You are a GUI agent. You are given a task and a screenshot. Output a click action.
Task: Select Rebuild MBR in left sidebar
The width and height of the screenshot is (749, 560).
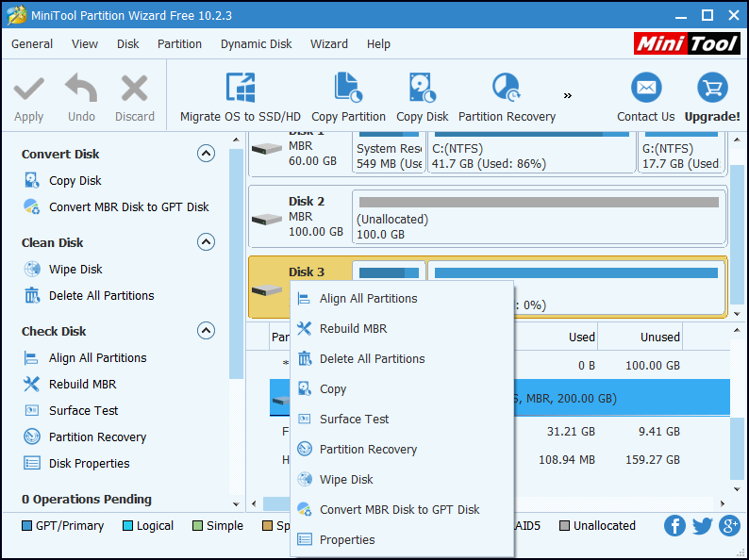click(70, 384)
